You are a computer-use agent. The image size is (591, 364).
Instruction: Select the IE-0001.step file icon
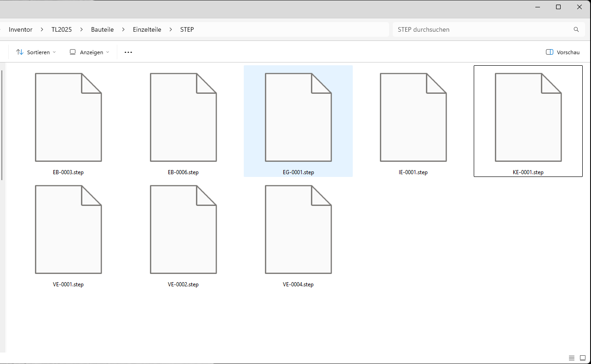[x=413, y=117]
